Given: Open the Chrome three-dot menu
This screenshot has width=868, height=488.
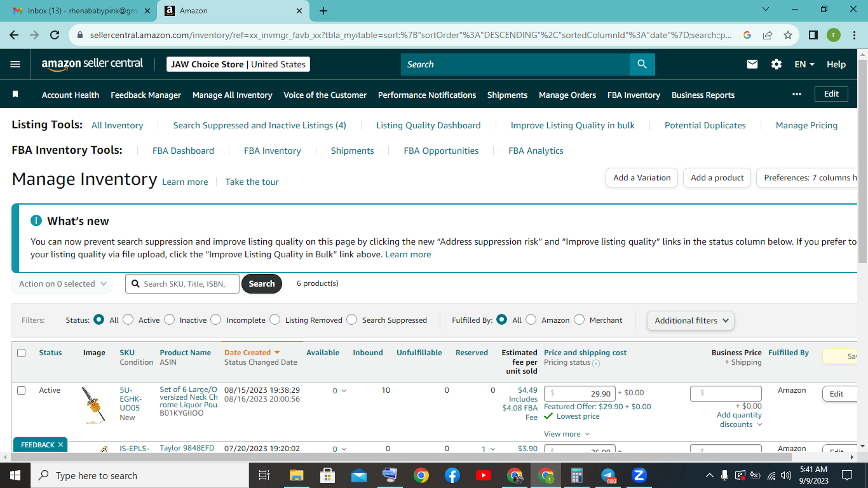Looking at the screenshot, I should (x=854, y=35).
